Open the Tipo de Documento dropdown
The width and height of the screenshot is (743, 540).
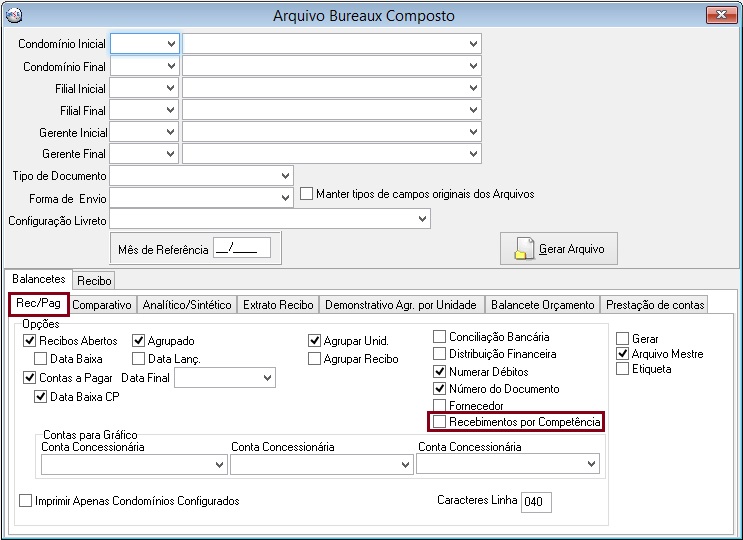click(x=285, y=175)
